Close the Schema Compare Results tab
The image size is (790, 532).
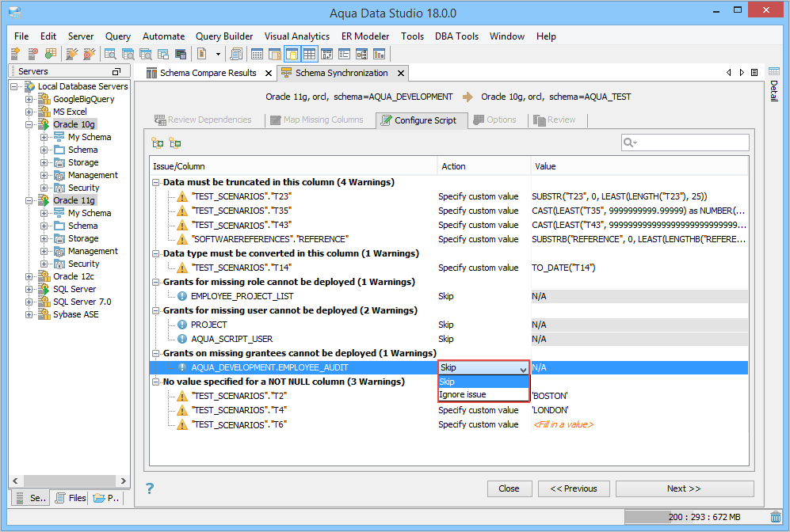(x=269, y=74)
